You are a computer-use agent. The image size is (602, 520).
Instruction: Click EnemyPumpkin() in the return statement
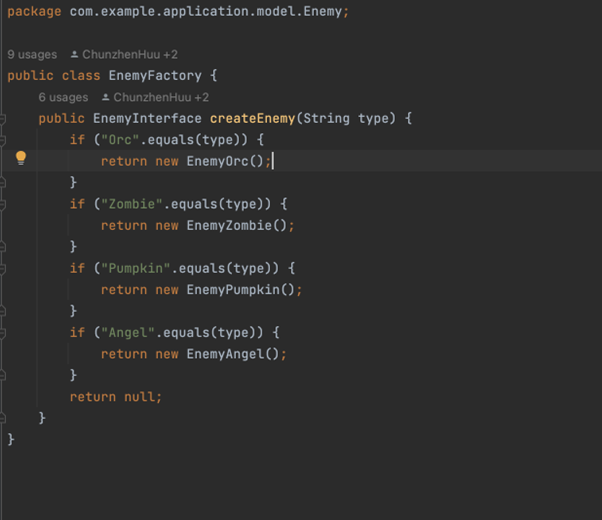(x=240, y=290)
